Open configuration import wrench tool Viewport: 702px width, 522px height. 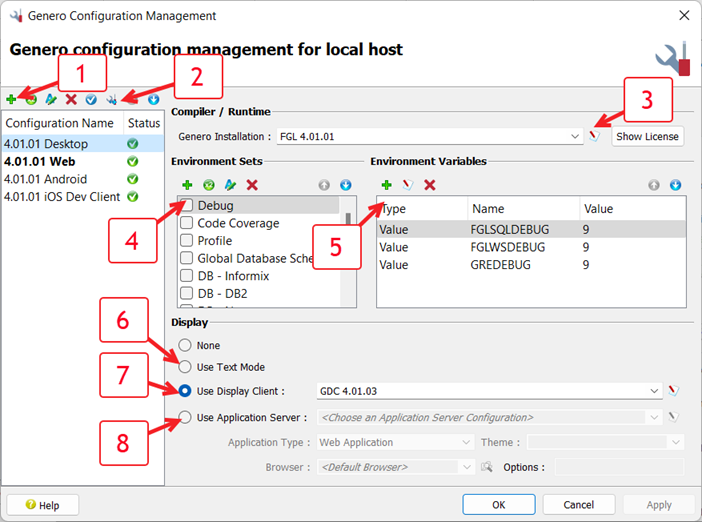tap(111, 99)
